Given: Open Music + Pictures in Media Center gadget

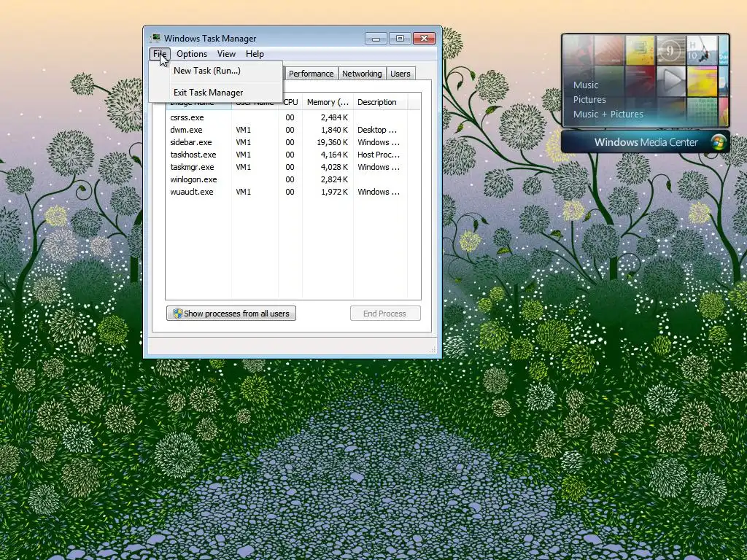Looking at the screenshot, I should pos(608,114).
